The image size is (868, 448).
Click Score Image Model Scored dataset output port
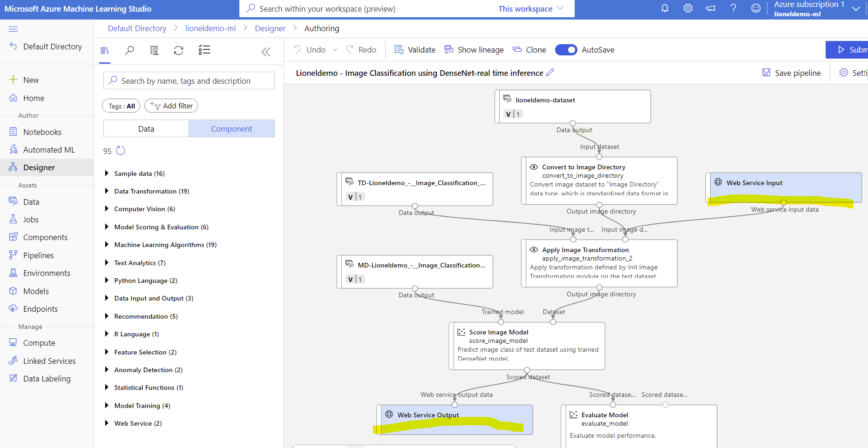[527, 370]
